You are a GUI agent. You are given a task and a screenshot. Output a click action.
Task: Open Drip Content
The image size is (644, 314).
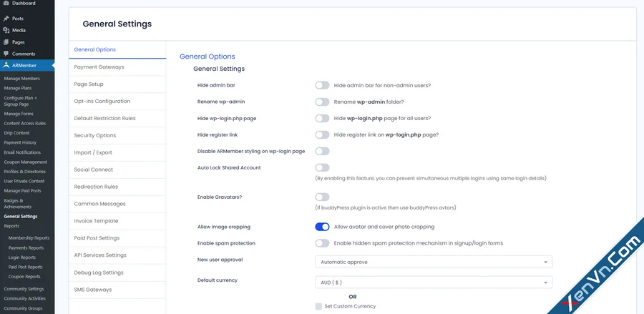[17, 133]
